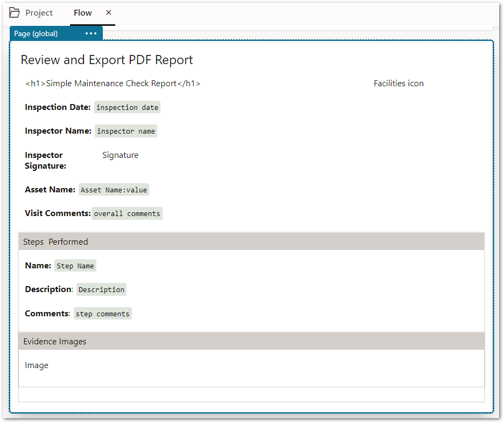
Task: Click the bold Comments: label in Steps
Action: (x=47, y=313)
